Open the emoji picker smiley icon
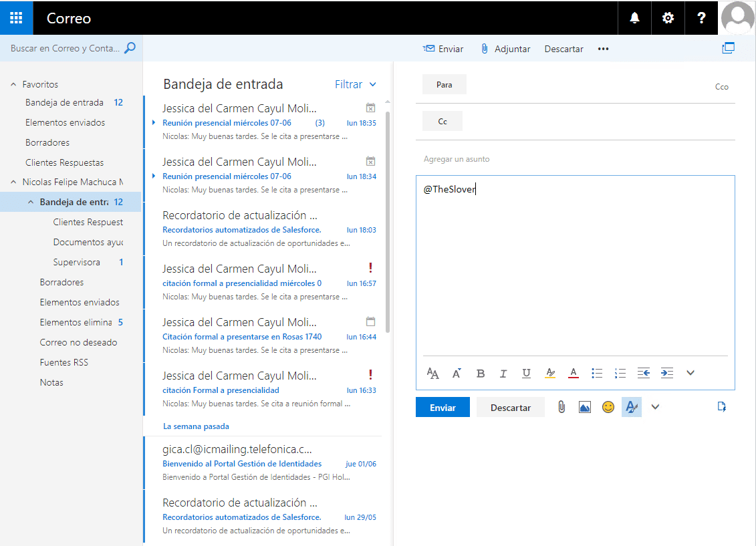 click(x=608, y=407)
